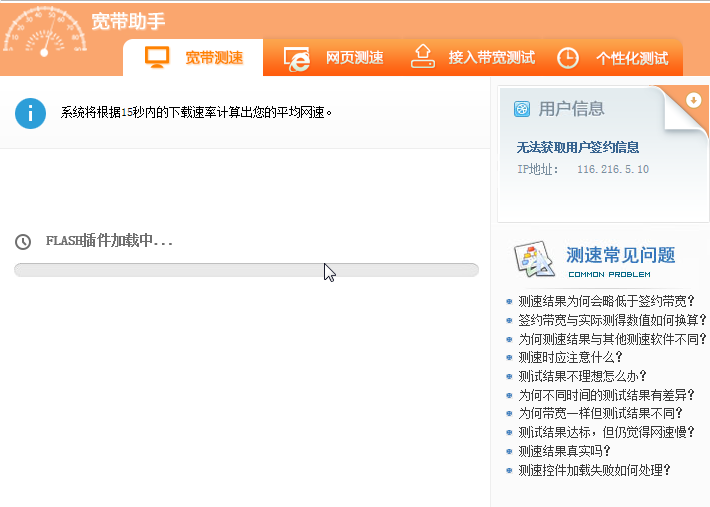Click the IE browser icon for 网页测速
The width and height of the screenshot is (710, 507).
(x=297, y=59)
